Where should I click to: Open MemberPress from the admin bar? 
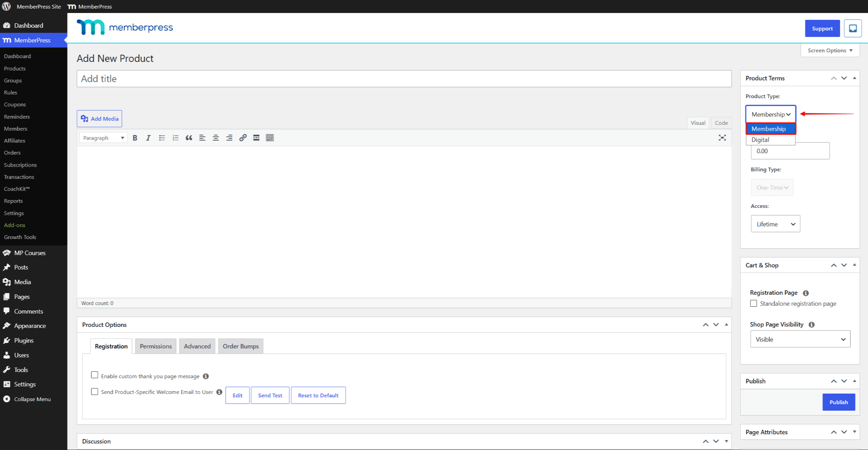pyautogui.click(x=90, y=6)
